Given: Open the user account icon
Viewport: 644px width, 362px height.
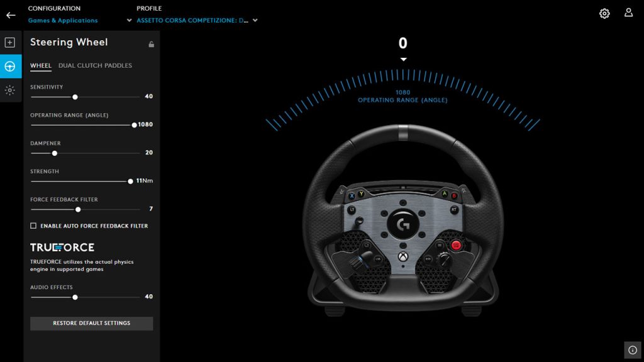Looking at the screenshot, I should (x=628, y=13).
